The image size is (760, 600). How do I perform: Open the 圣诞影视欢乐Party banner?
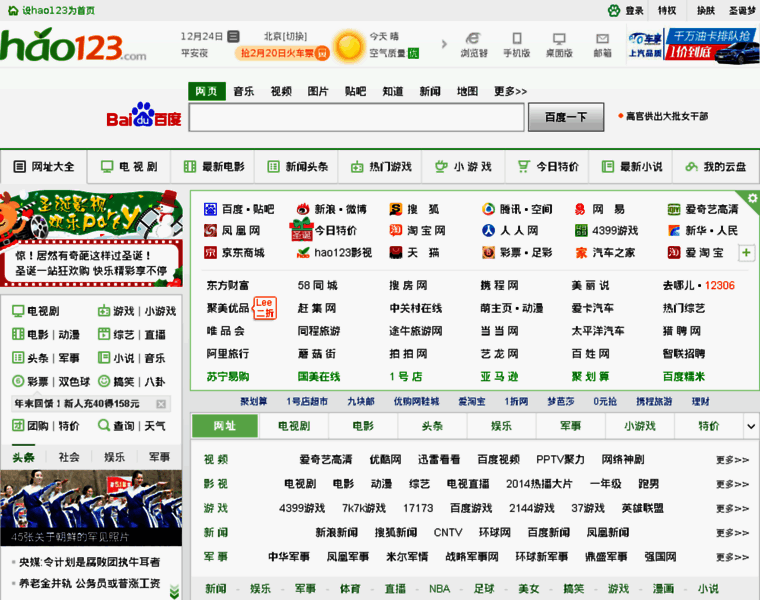tap(91, 237)
